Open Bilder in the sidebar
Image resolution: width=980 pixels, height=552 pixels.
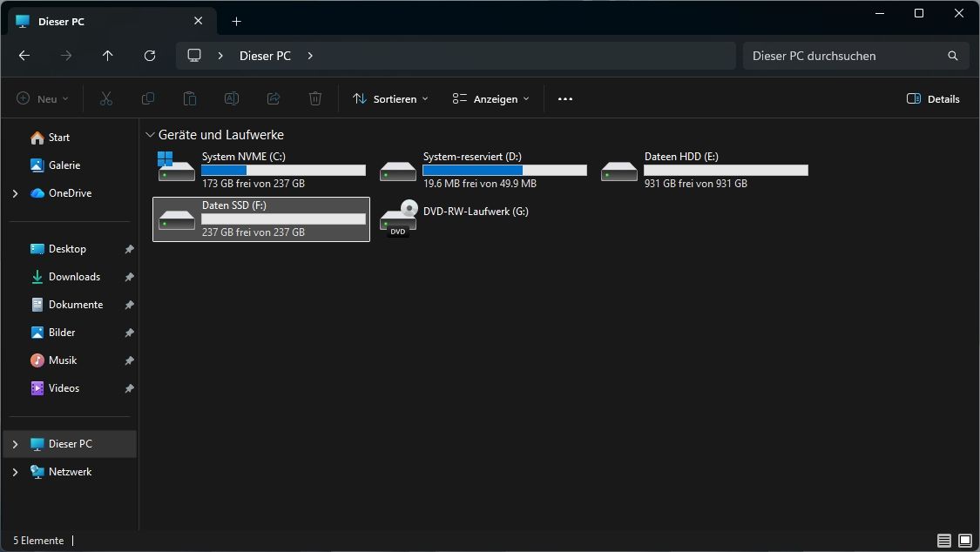pyautogui.click(x=62, y=333)
